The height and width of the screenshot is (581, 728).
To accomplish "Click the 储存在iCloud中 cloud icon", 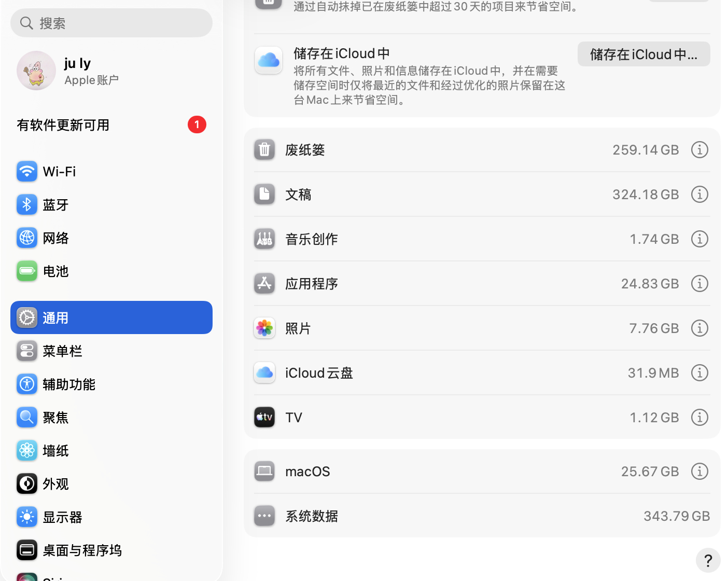I will point(269,60).
